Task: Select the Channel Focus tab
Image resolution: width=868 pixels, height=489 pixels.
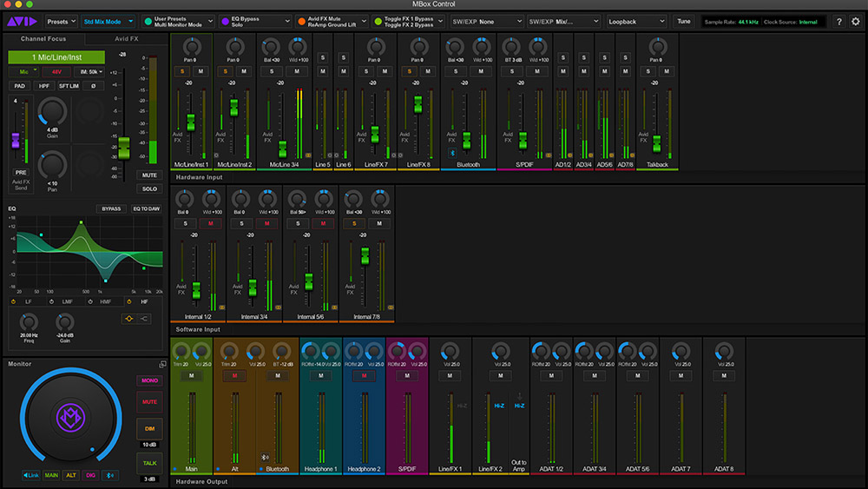Action: (45, 39)
